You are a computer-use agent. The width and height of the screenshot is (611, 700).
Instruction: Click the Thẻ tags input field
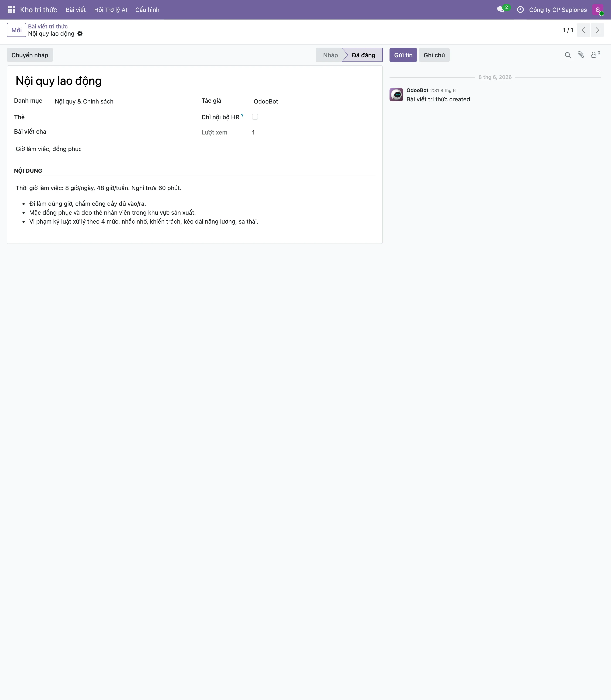(121, 117)
